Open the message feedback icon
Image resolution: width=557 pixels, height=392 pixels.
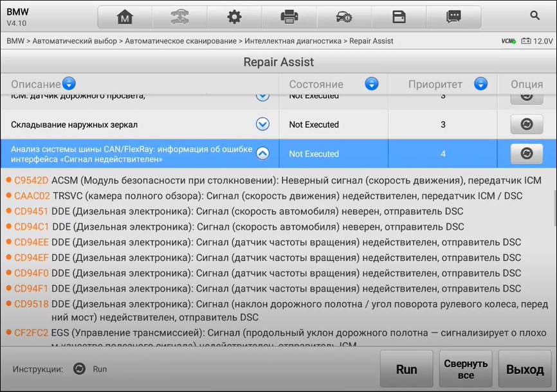[453, 17]
